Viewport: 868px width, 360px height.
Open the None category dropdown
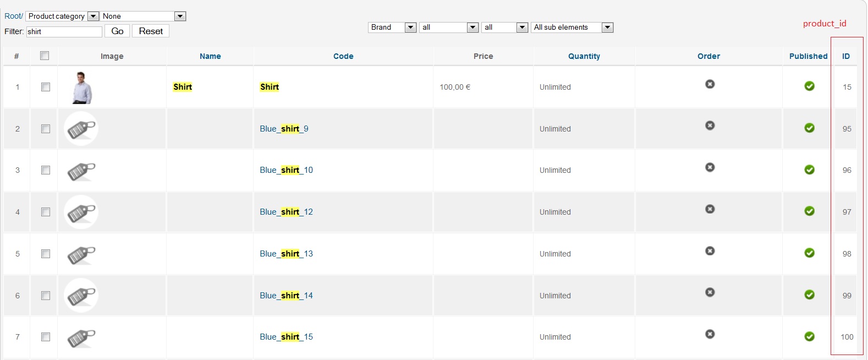(x=143, y=16)
